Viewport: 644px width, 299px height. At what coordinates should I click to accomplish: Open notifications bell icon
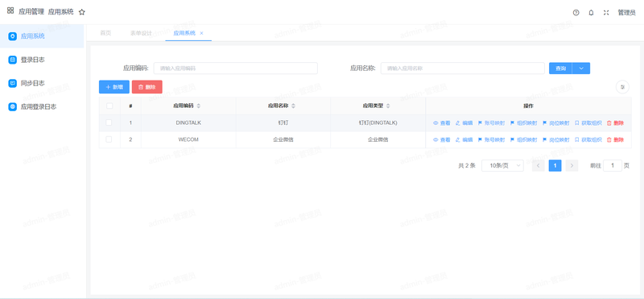591,13
